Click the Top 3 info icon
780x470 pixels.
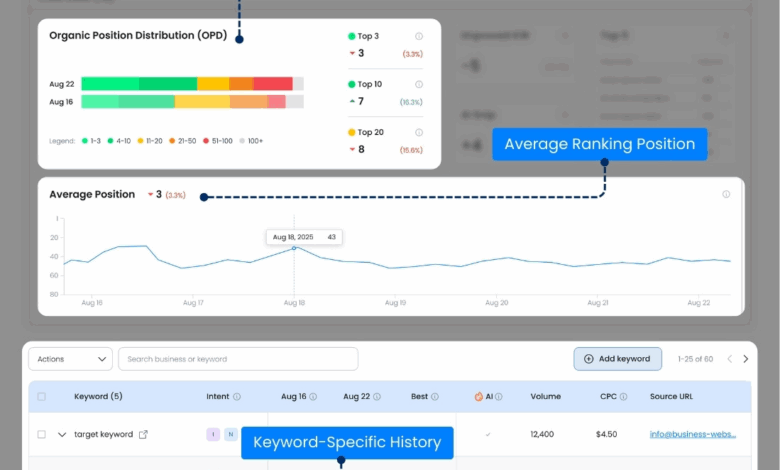point(419,36)
